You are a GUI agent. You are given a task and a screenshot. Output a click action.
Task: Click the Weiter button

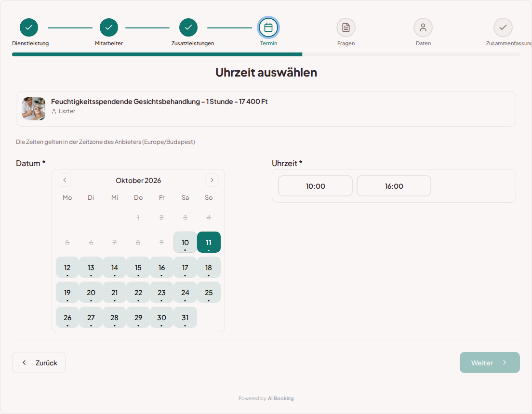[x=490, y=362]
